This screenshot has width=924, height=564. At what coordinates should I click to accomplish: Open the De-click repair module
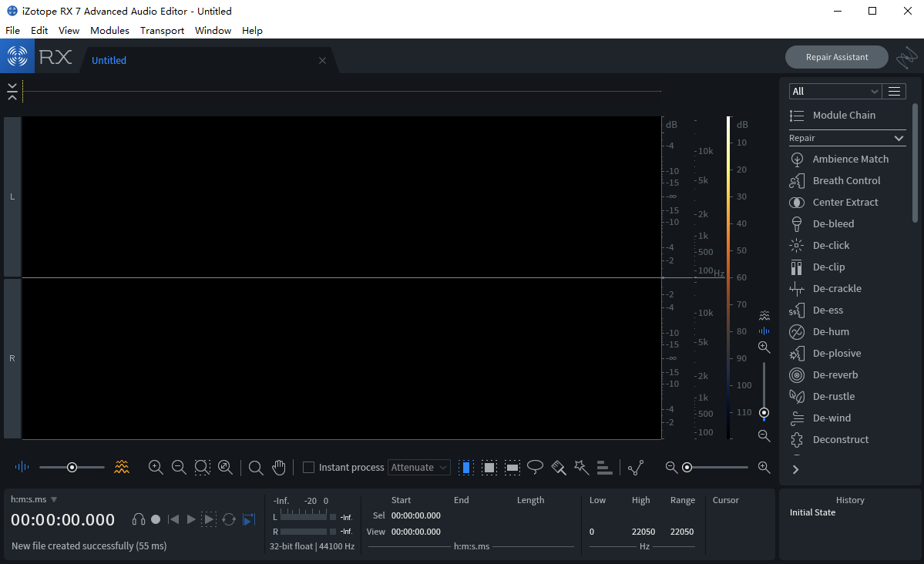pos(830,245)
